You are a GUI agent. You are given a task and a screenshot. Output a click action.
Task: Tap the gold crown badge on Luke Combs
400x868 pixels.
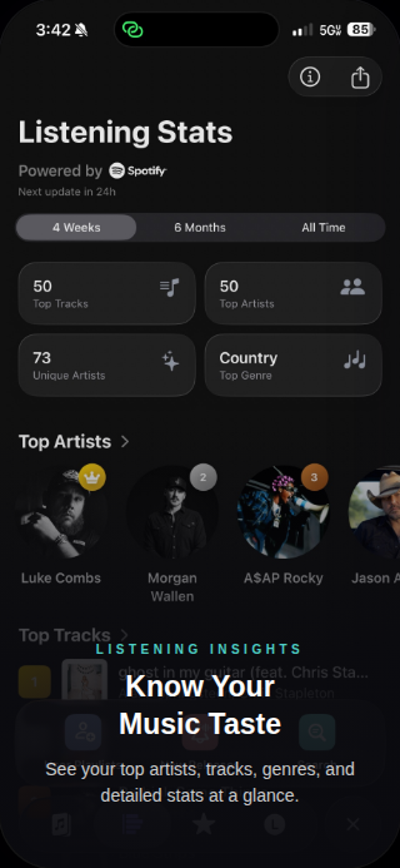[x=92, y=477]
